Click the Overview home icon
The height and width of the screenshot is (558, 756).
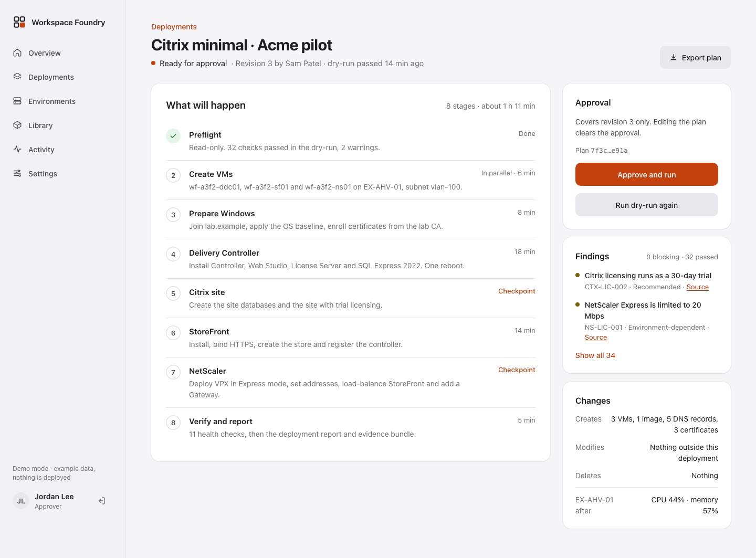click(x=17, y=52)
